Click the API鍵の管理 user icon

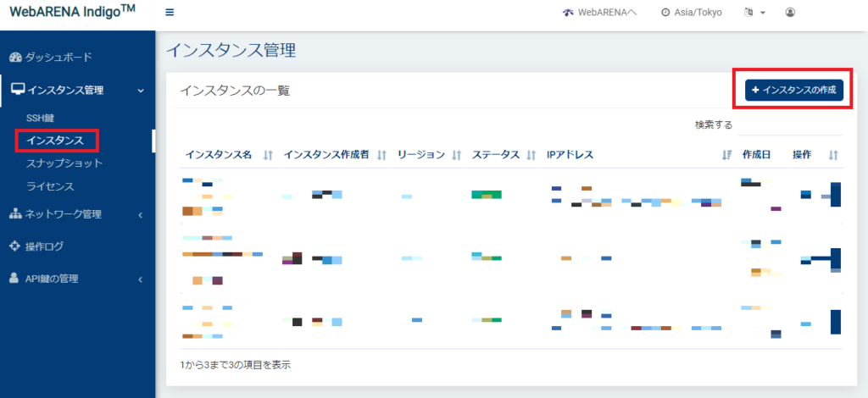[x=14, y=279]
